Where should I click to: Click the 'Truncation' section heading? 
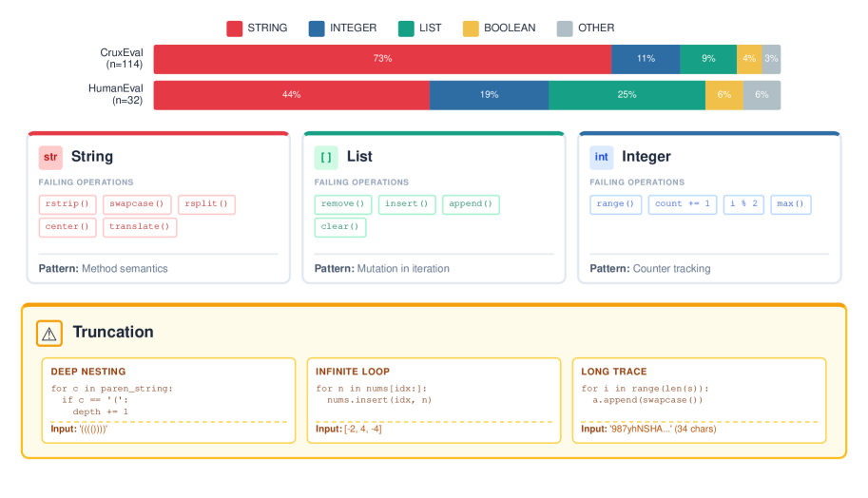coord(113,332)
